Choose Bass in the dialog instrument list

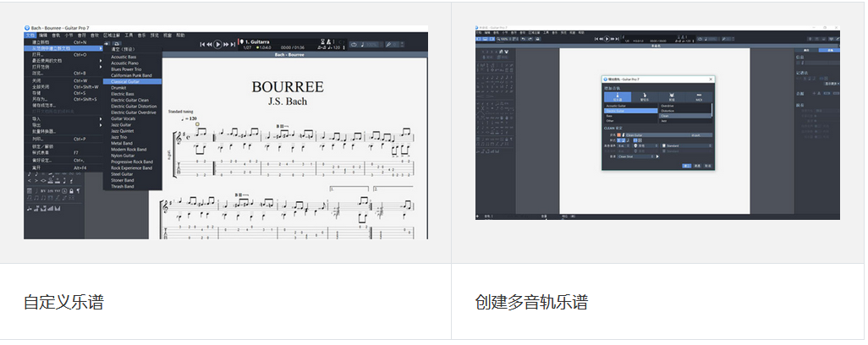631,116
